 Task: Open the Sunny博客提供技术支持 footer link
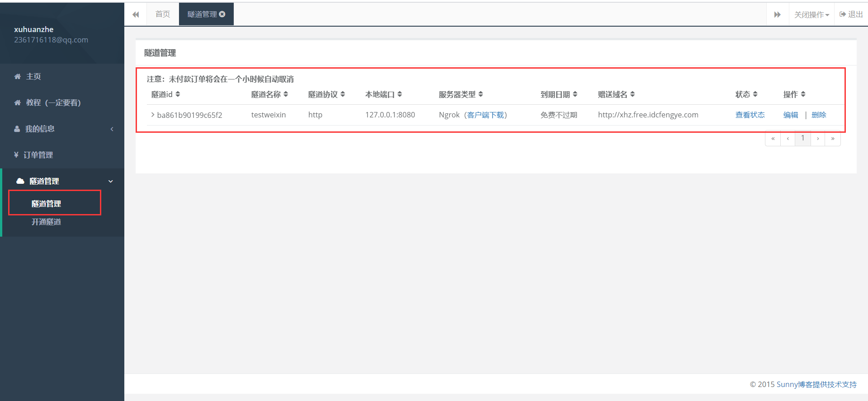[816, 384]
